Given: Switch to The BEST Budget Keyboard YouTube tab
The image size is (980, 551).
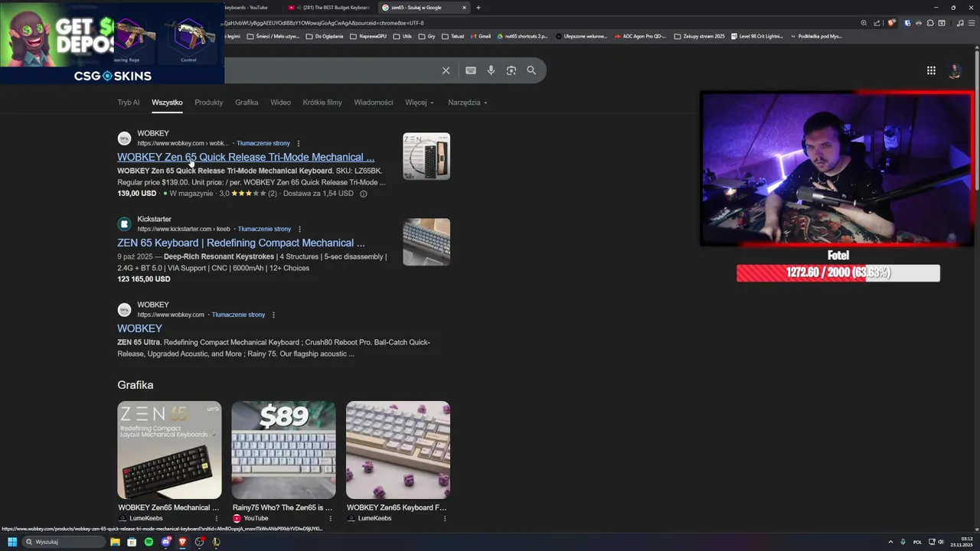Looking at the screenshot, I should pos(329,8).
